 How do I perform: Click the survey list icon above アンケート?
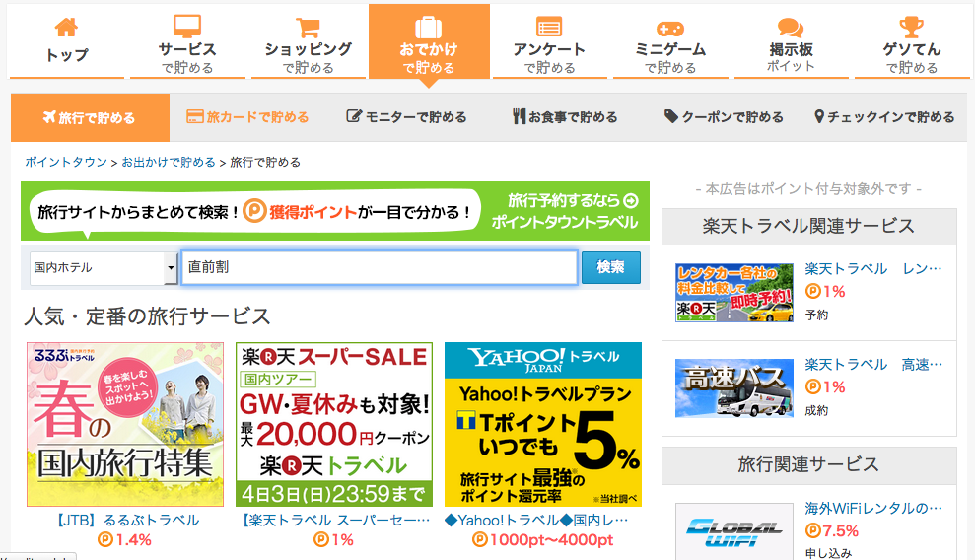[x=549, y=27]
